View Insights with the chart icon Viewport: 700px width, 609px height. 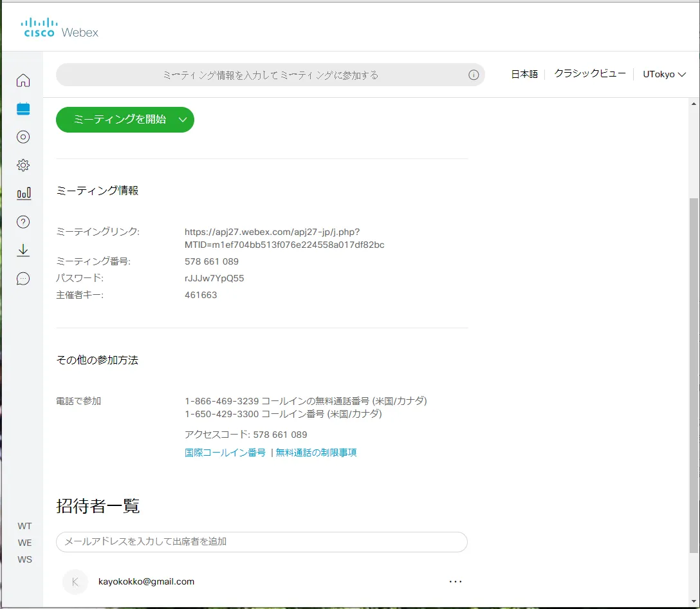pos(23,193)
